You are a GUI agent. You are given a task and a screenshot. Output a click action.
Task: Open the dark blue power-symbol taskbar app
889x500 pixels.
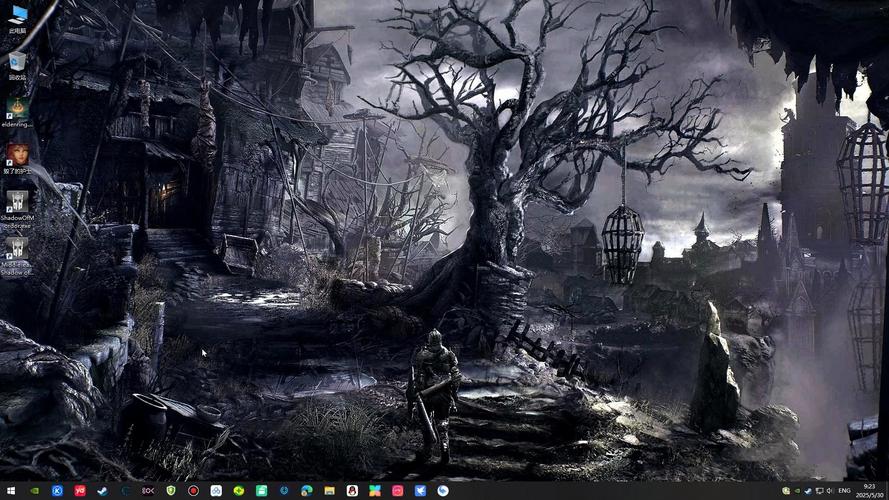[x=284, y=490]
